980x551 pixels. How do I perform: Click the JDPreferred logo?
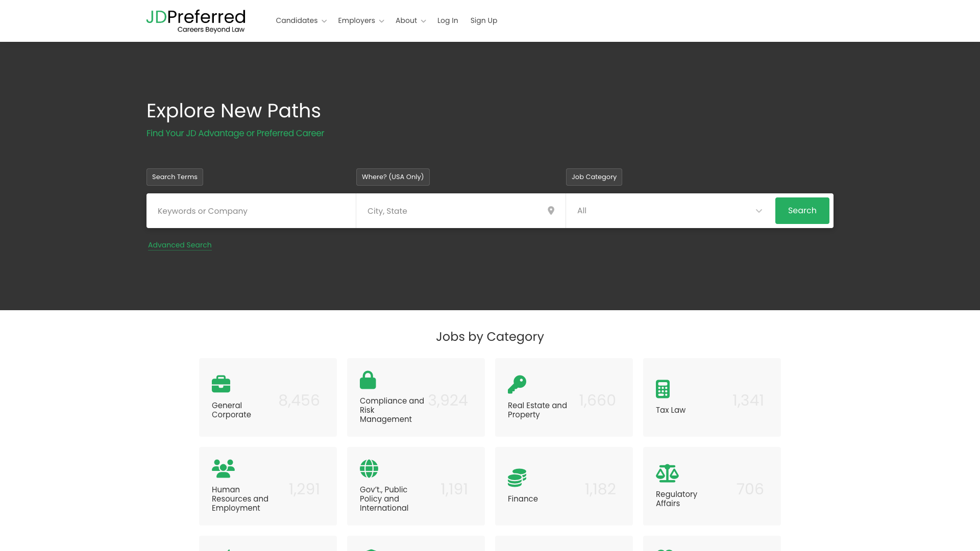coord(195,21)
